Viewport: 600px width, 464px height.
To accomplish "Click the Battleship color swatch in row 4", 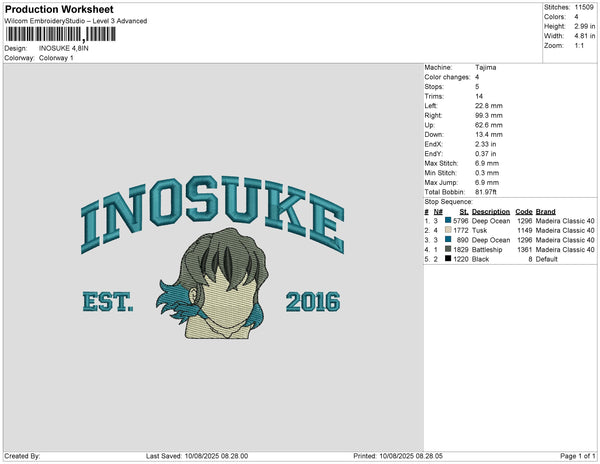I will coord(448,249).
